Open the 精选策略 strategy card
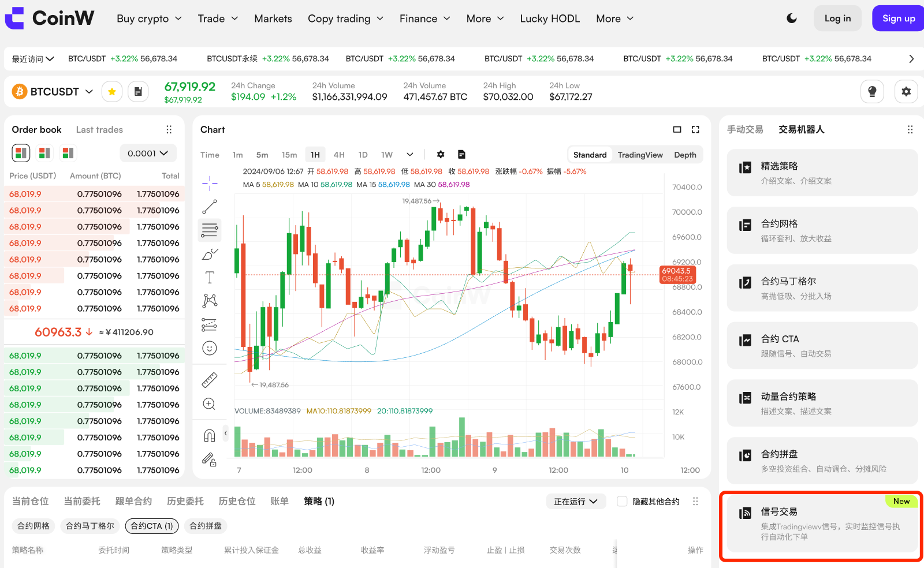 (822, 173)
